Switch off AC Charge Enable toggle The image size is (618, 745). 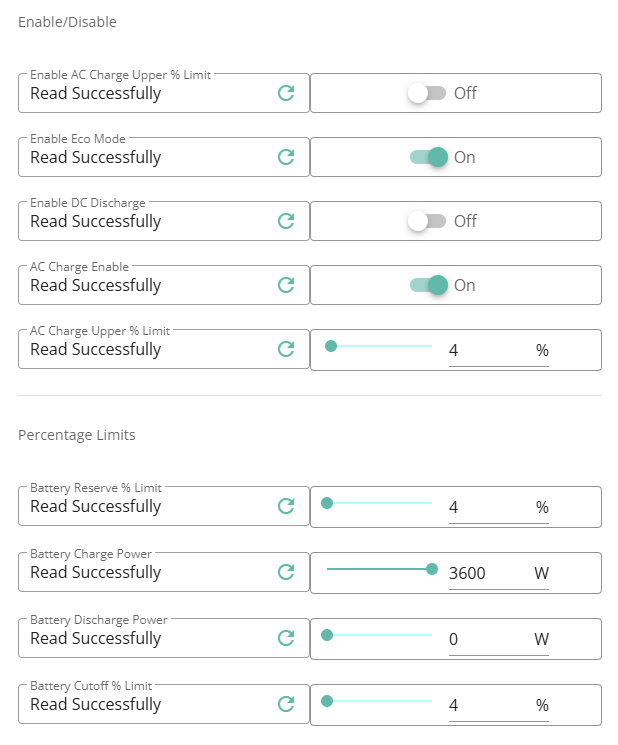pos(428,285)
